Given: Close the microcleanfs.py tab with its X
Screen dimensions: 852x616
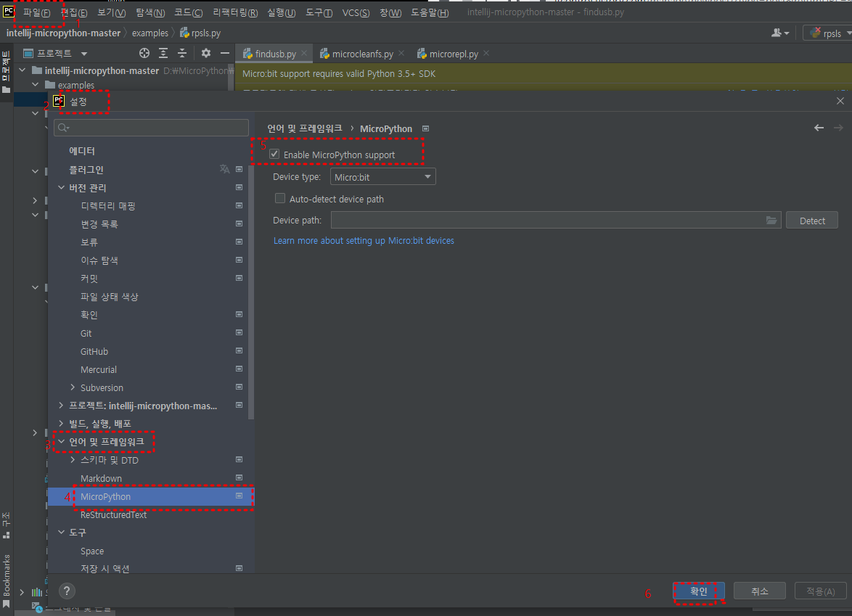Looking at the screenshot, I should [x=401, y=53].
